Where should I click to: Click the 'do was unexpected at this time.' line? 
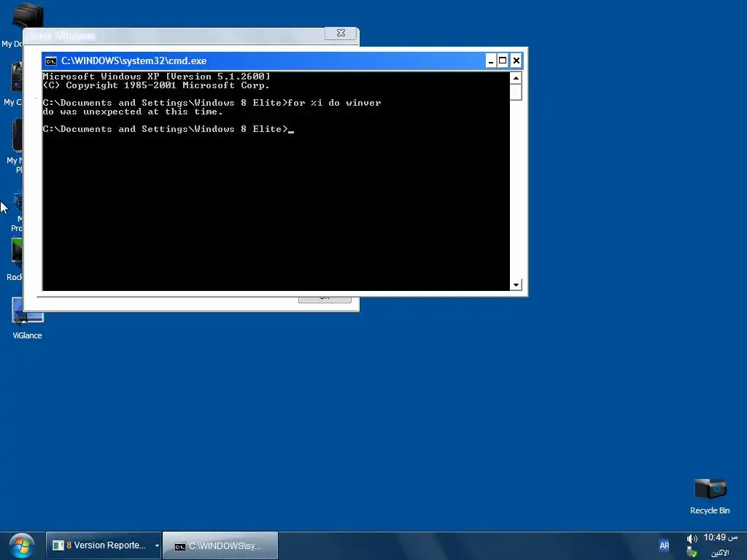(133, 112)
